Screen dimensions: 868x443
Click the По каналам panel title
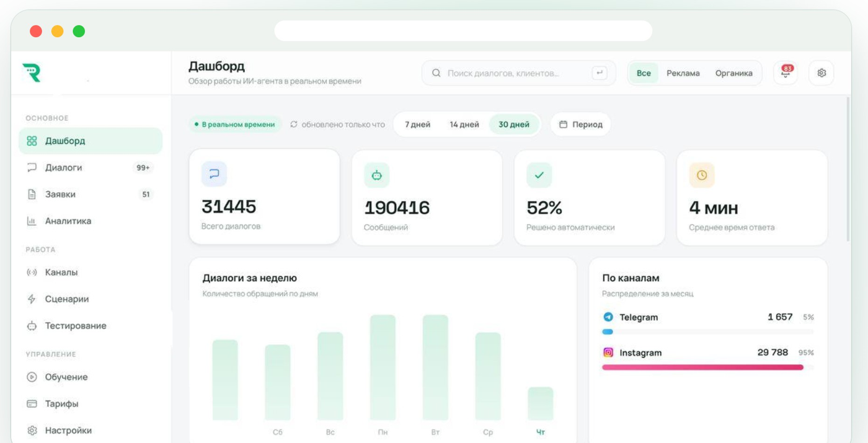[631, 278]
